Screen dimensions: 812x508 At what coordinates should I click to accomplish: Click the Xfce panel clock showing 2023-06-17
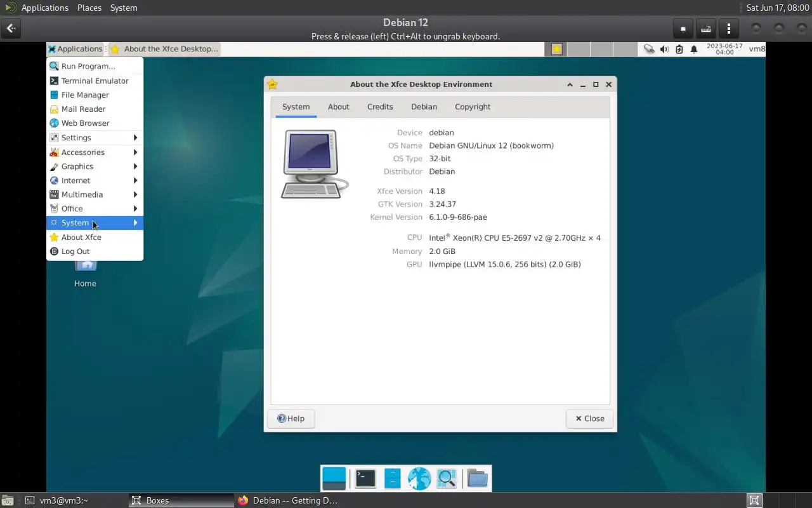pos(724,49)
